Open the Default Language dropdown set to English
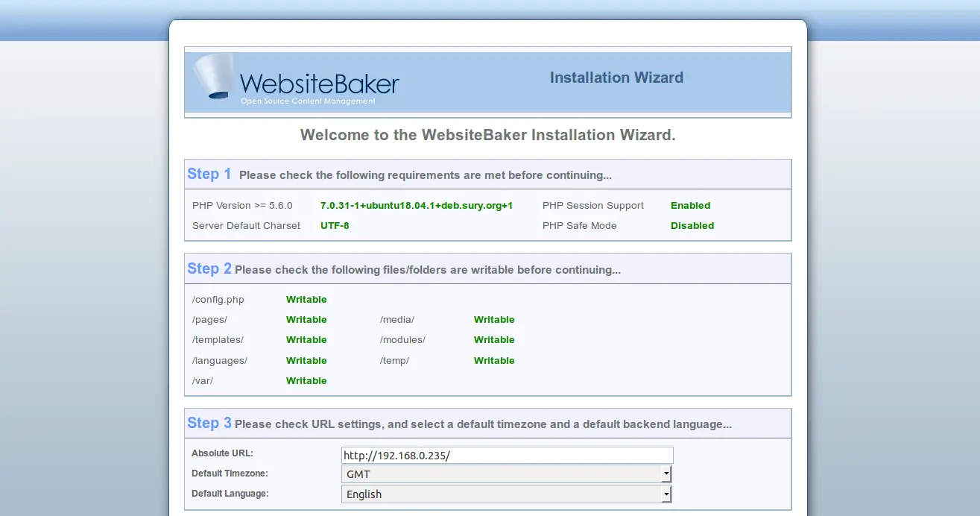This screenshot has height=516, width=980. coord(507,494)
